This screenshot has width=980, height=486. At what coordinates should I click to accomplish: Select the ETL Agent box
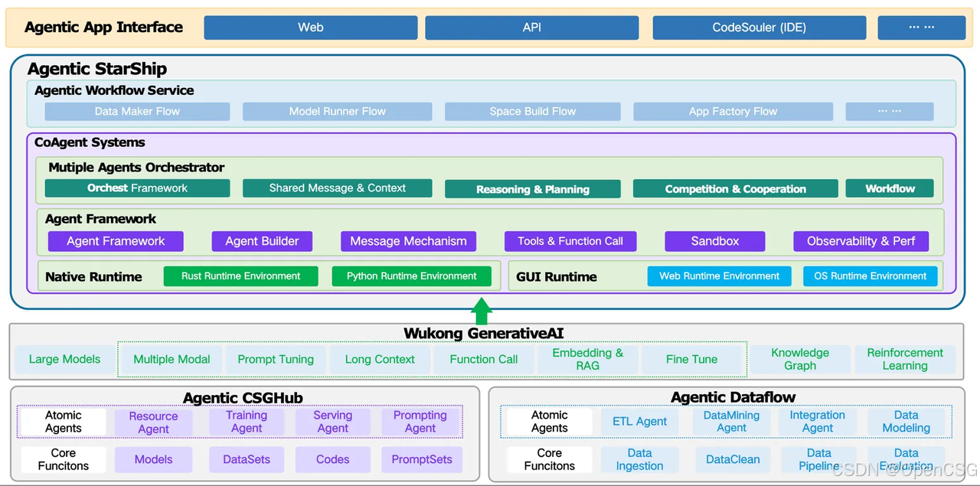(x=640, y=421)
